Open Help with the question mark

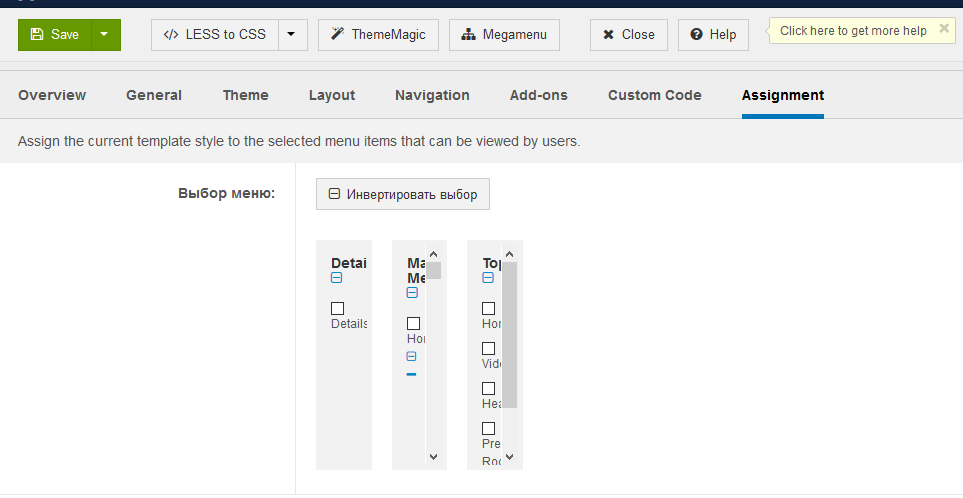tap(713, 34)
